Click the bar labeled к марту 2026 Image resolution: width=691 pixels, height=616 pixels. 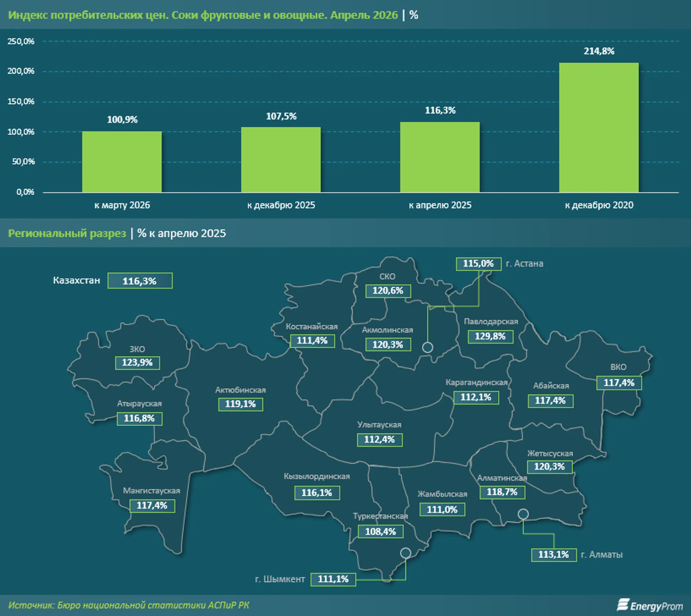click(x=122, y=162)
